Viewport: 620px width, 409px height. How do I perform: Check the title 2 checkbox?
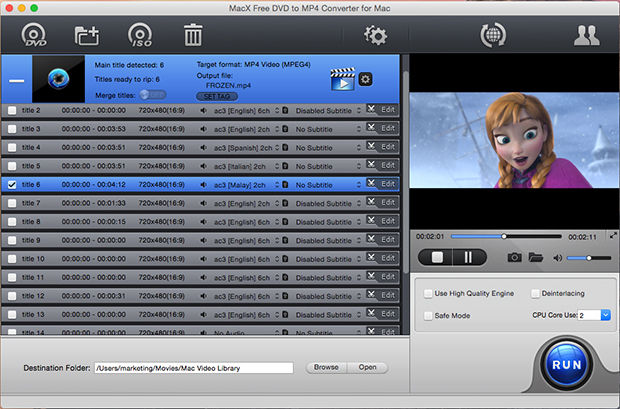12,110
